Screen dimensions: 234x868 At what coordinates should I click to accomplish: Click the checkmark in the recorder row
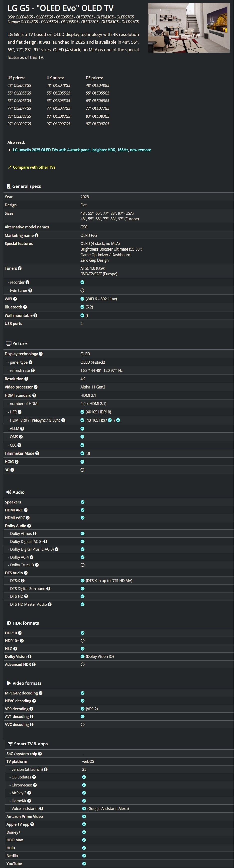click(82, 282)
